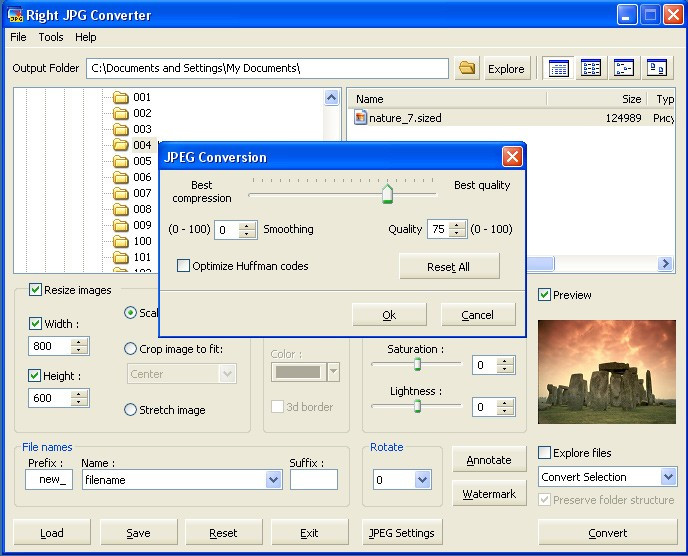Select the Scale radio button

(130, 313)
